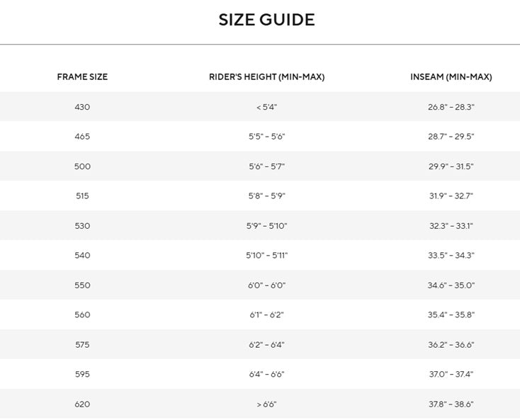
Task: Select the FRAME SIZE column header
Action: (x=82, y=77)
